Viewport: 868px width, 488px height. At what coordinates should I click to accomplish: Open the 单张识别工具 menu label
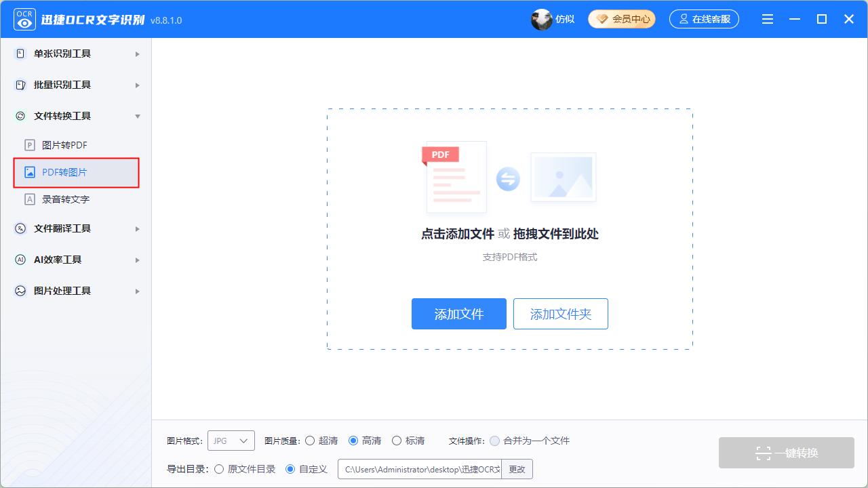coord(62,54)
